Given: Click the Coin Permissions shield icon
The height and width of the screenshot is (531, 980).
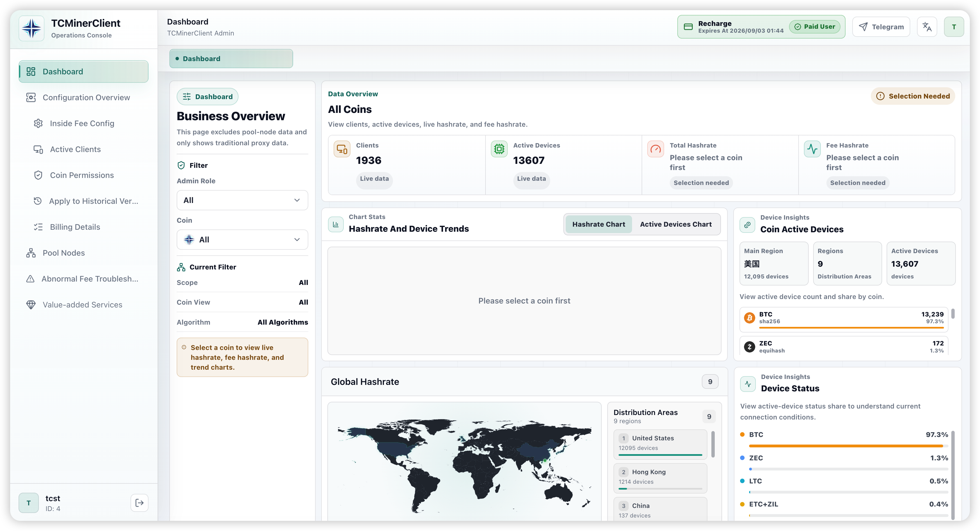Looking at the screenshot, I should tap(38, 175).
